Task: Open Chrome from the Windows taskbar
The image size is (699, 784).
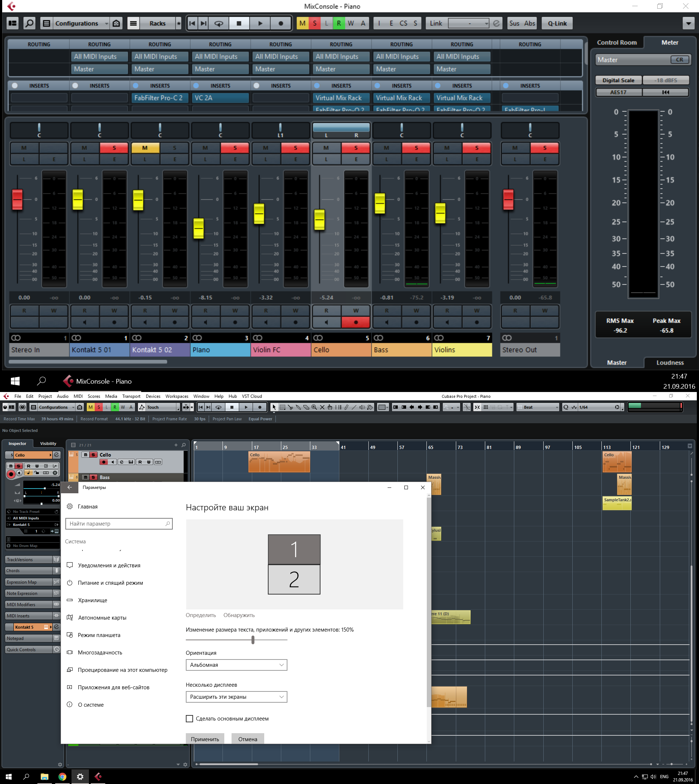Action: (62, 776)
